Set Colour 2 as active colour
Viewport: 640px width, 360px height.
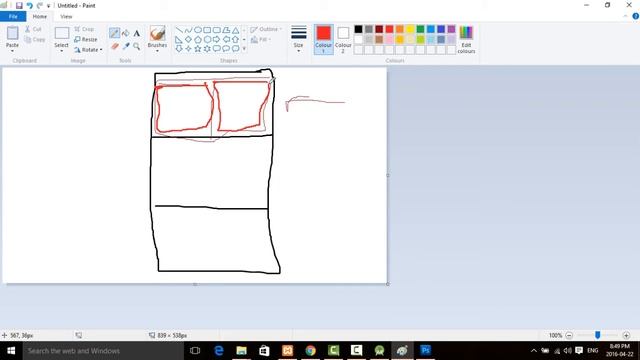pyautogui.click(x=343, y=39)
